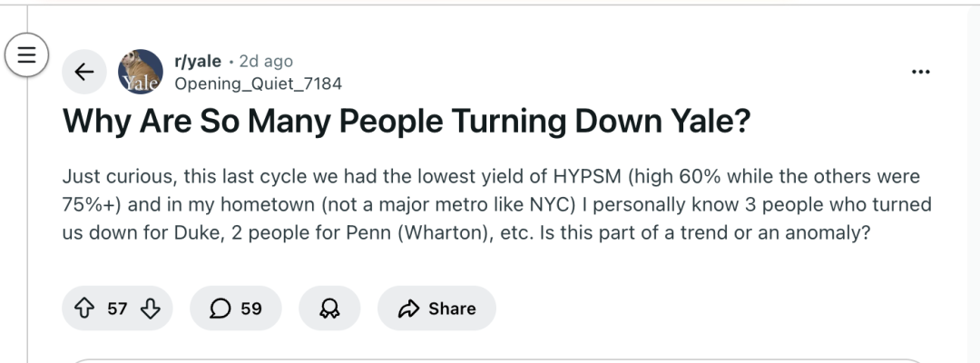This screenshot has height=363, width=980.
Task: Click the post title about Yale
Action: (407, 122)
